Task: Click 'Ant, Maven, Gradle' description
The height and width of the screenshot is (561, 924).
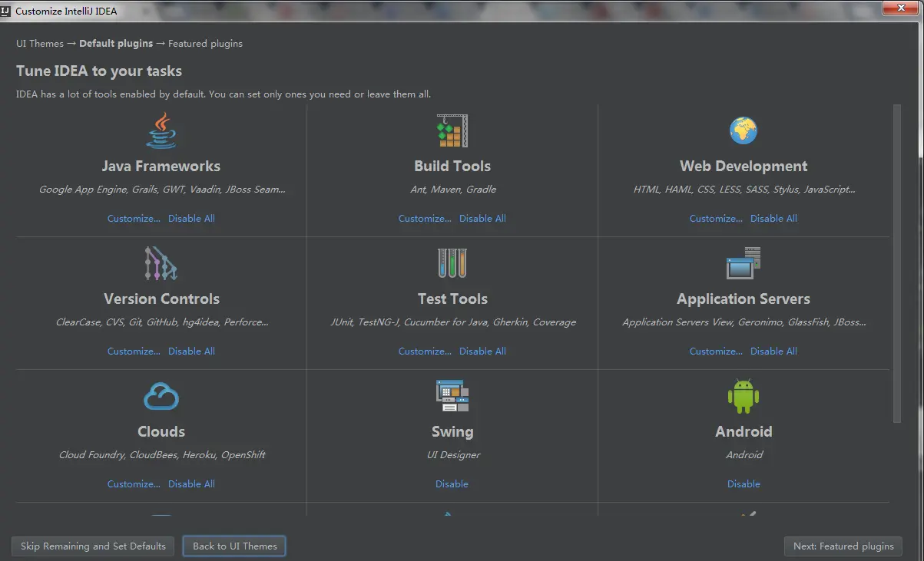Action: tap(453, 190)
